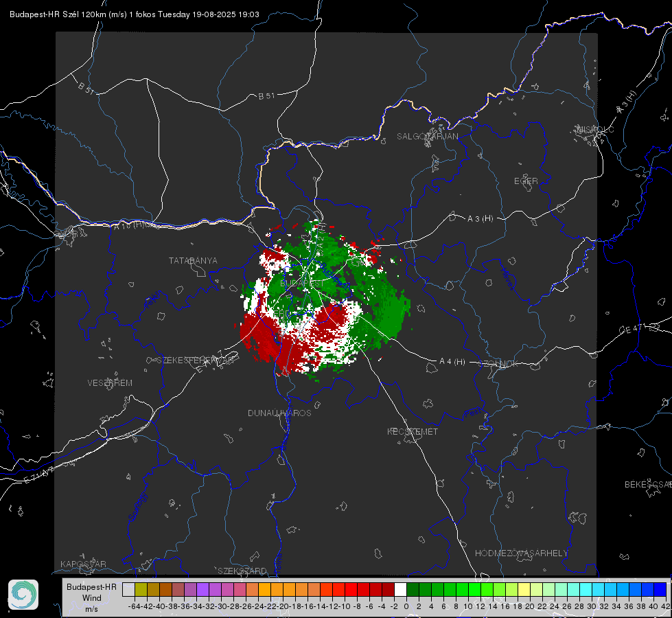Click the 'Budapest-HR Wind m/s' legend label
The width and height of the screenshot is (672, 618).
(x=91, y=598)
